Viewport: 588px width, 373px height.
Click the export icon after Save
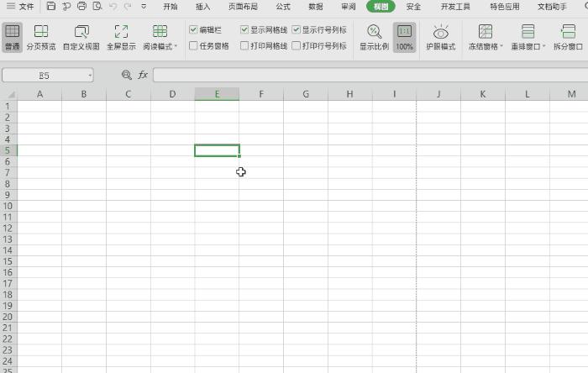[x=66, y=6]
